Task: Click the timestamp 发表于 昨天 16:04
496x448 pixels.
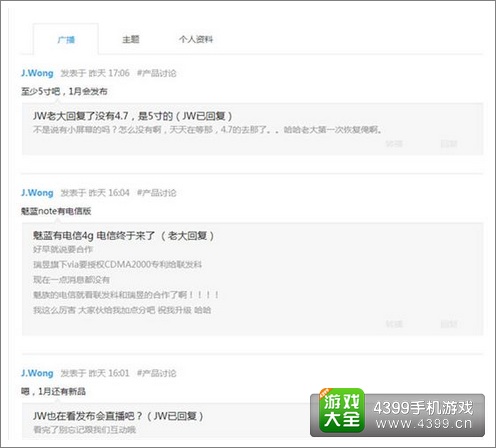Action: (95, 193)
